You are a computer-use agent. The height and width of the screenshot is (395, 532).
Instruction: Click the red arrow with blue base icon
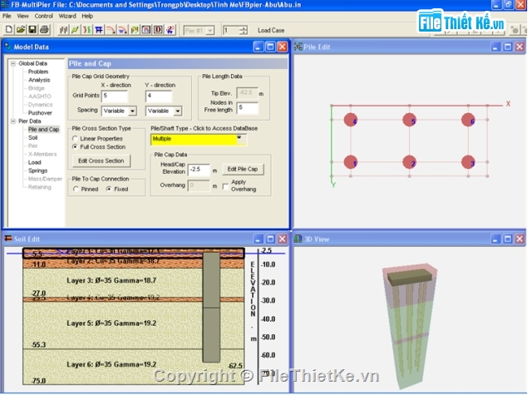tap(122, 30)
